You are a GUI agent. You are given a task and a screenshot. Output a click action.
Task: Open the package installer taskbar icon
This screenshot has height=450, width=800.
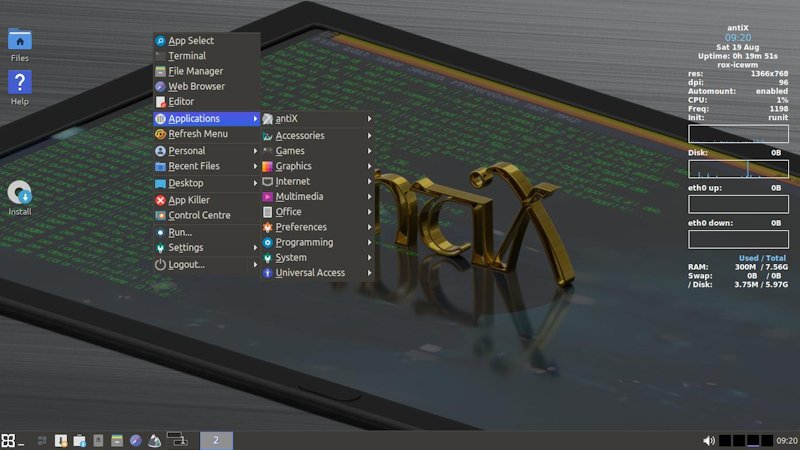[79, 440]
